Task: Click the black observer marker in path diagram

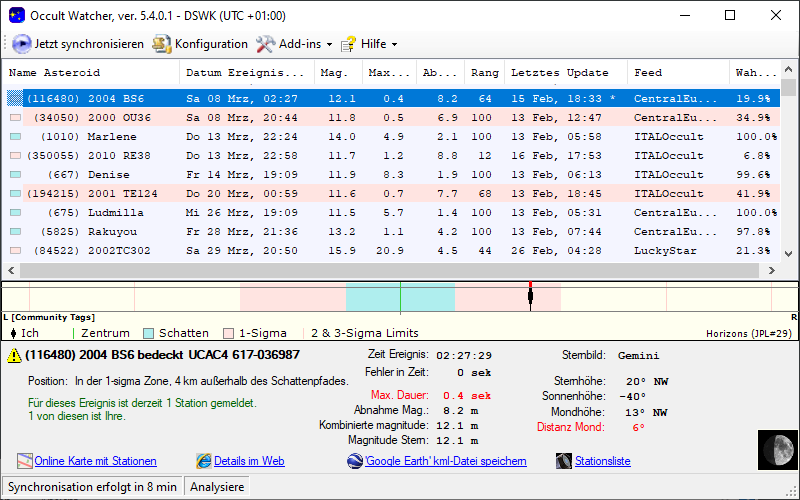Action: pos(531,296)
